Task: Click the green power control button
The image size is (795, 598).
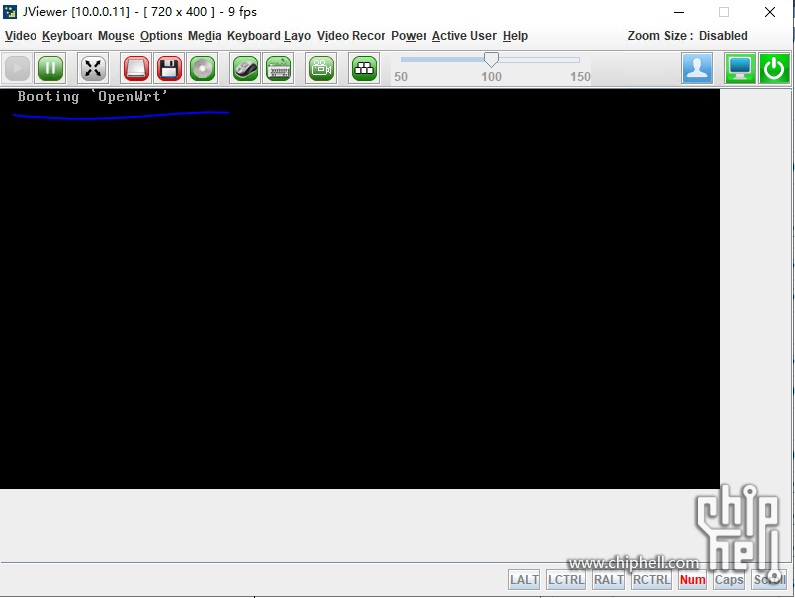Action: point(774,68)
